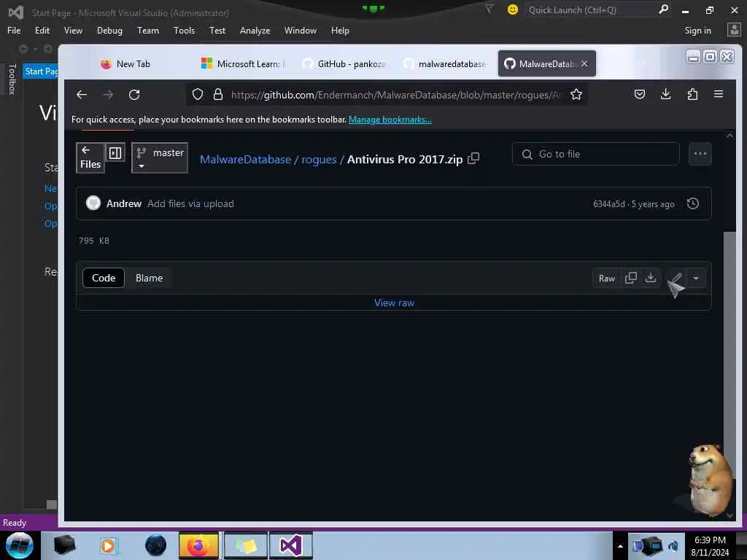Image resolution: width=747 pixels, height=560 pixels.
Task: Switch to the Microsoft Learn browser tab
Action: click(x=243, y=64)
